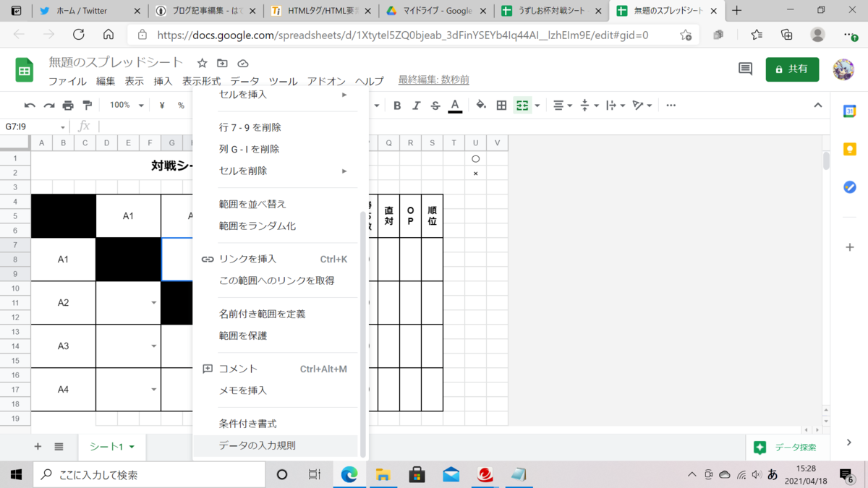
Task: Toggle bold formatting
Action: pyautogui.click(x=396, y=105)
